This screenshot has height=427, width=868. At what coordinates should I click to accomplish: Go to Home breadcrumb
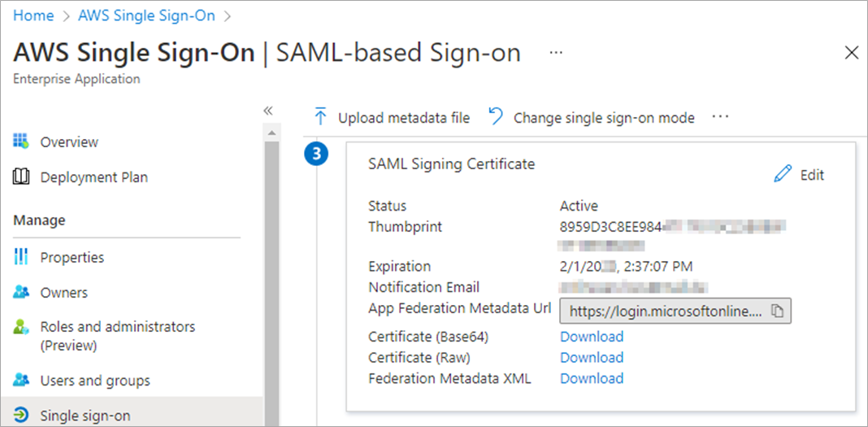33,15
